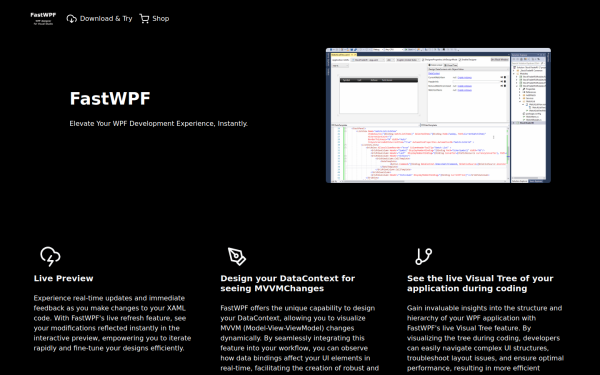Click the shopping cart icon
The image size is (600, 375).
[144, 19]
